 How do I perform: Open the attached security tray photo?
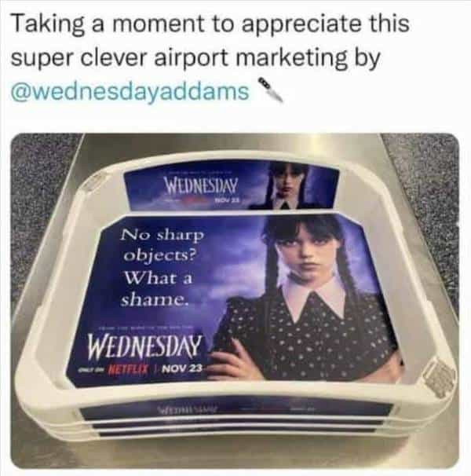coord(235,301)
